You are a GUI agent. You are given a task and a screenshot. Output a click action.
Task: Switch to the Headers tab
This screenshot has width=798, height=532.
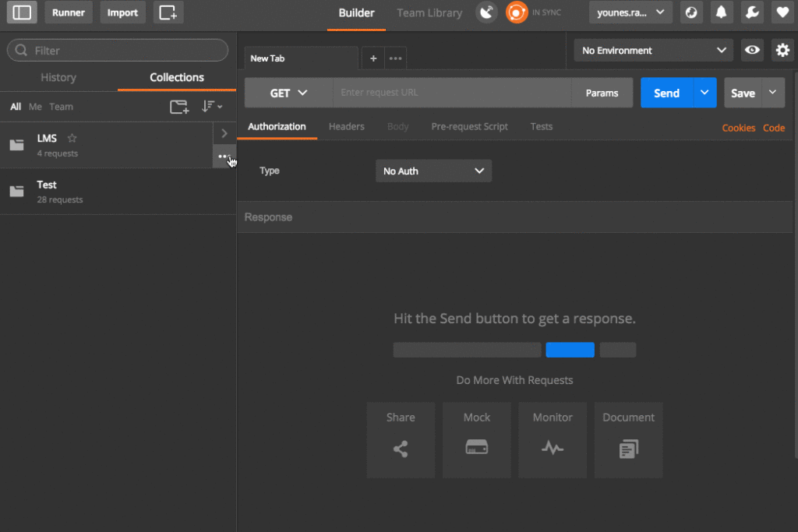tap(347, 127)
